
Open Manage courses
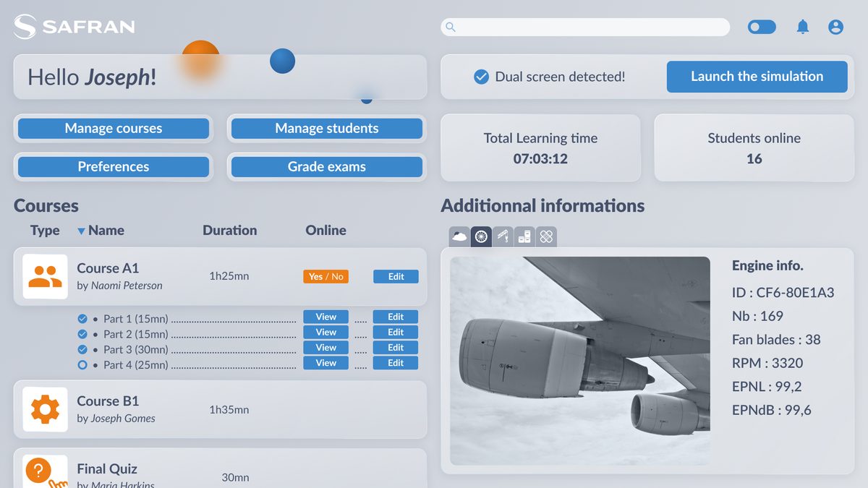(x=114, y=129)
